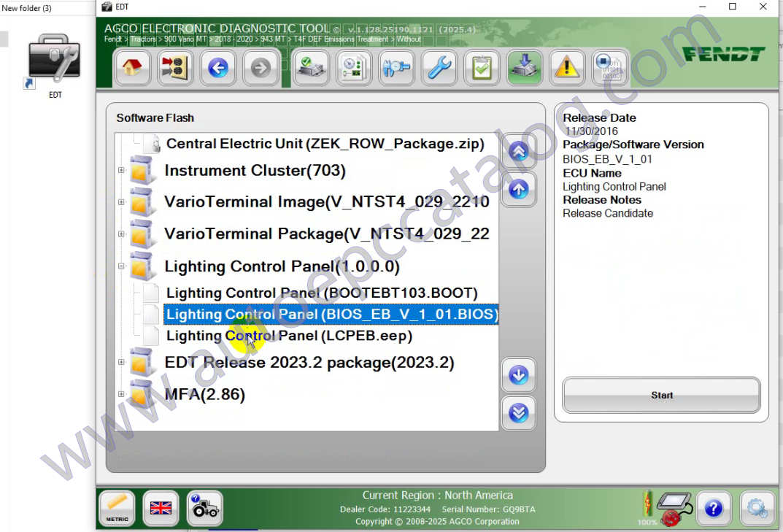Select the MFA(2.86) folder
The image size is (783, 532).
(205, 394)
